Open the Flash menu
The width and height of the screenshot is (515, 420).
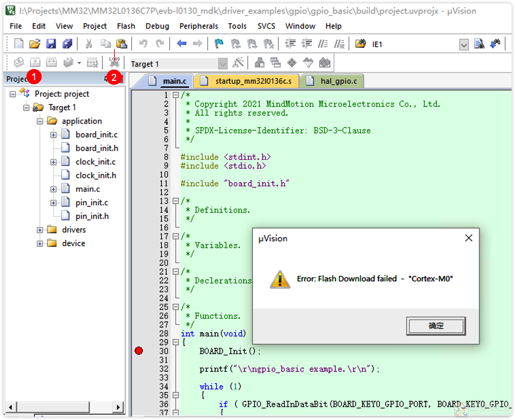tap(126, 26)
